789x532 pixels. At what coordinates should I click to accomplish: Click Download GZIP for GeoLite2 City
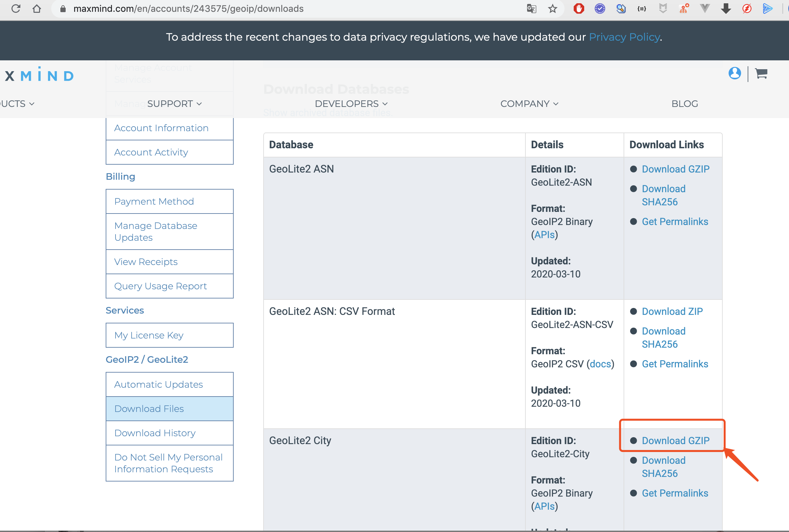click(x=677, y=440)
